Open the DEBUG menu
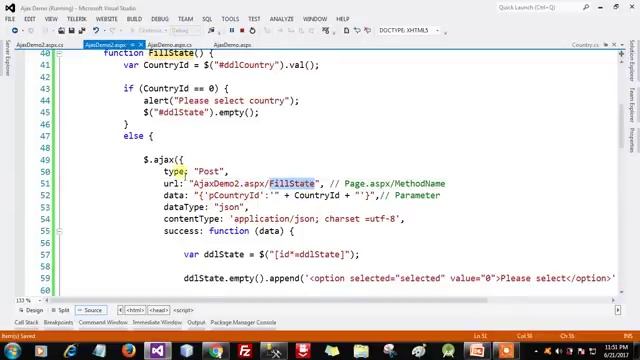 point(160,19)
